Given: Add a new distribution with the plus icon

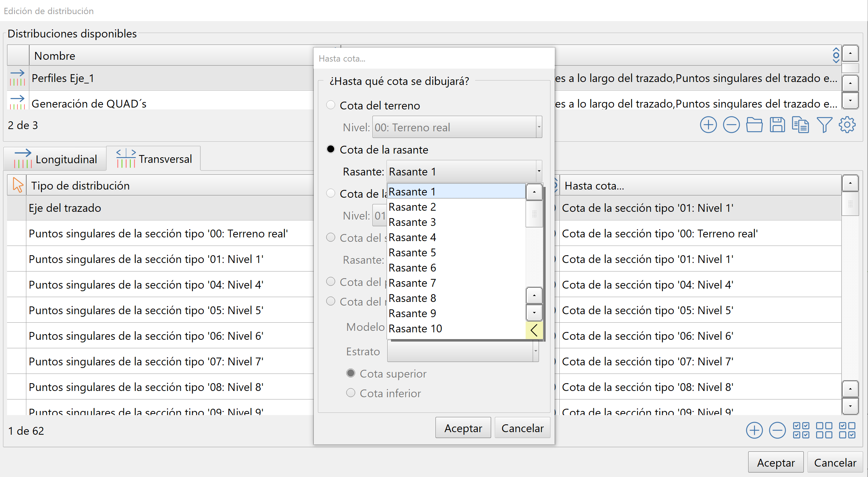Looking at the screenshot, I should 708,125.
